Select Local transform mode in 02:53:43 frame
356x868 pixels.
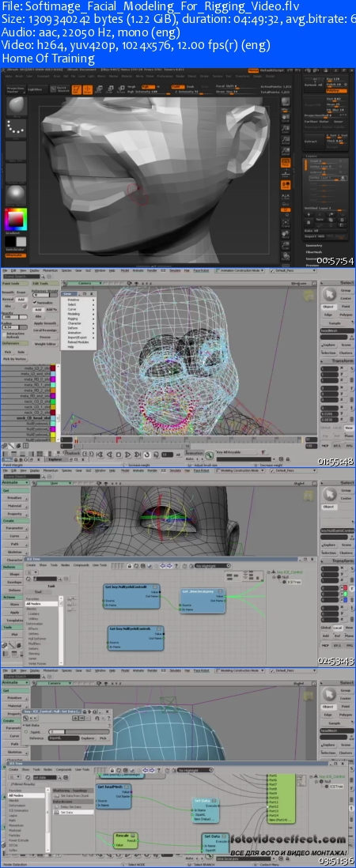337,628
